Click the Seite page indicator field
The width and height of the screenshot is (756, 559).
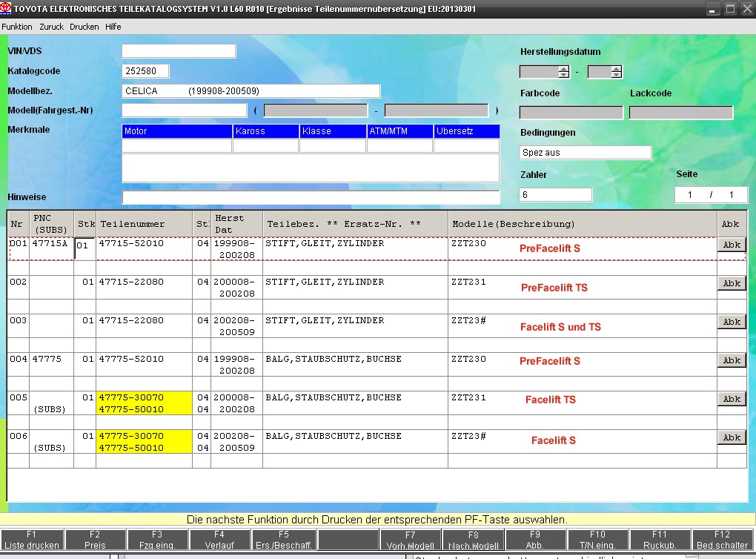pos(711,195)
